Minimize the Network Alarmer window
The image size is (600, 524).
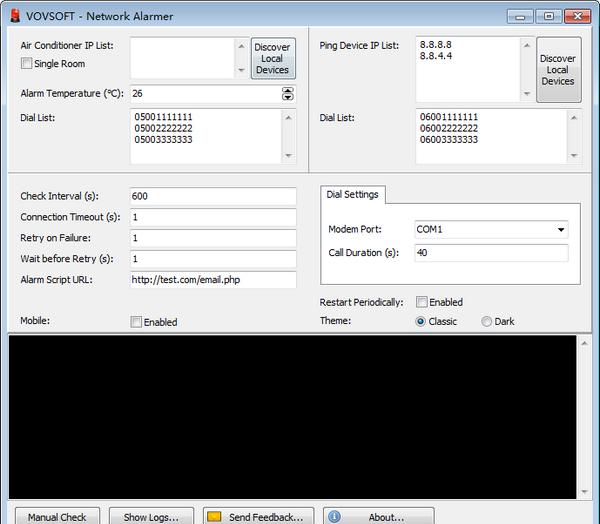(x=520, y=16)
